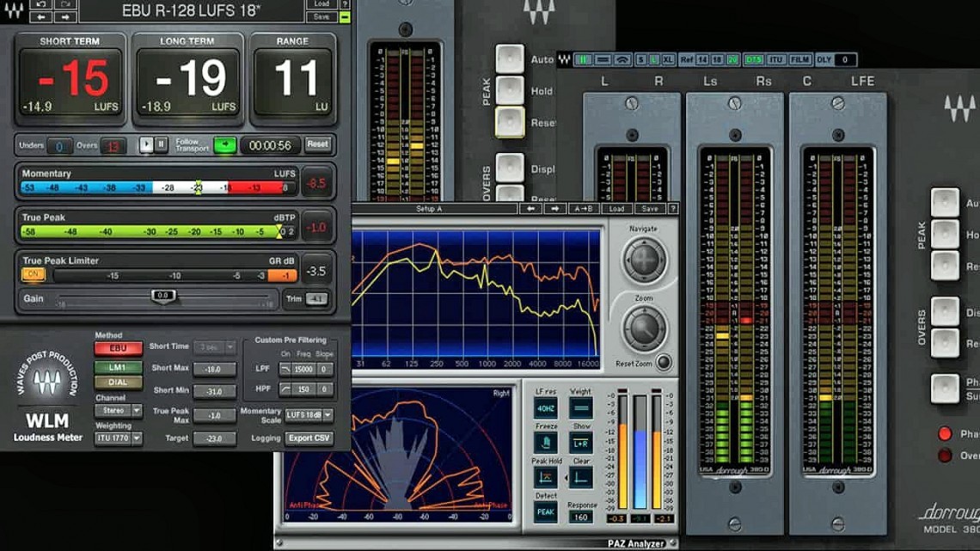Open WLM help question mark
This screenshot has height=551, width=980.
click(x=345, y=3)
